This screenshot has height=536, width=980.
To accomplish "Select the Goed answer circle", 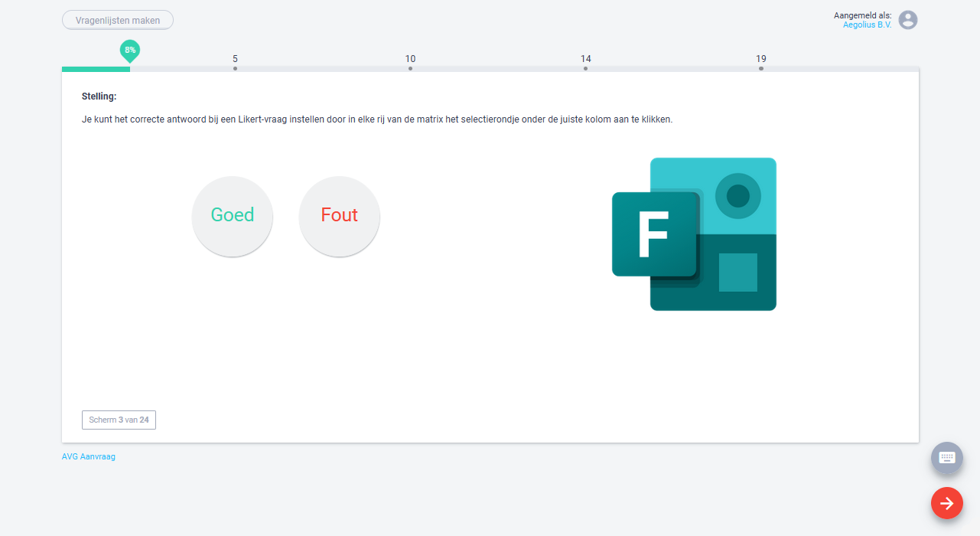I will pyautogui.click(x=232, y=216).
